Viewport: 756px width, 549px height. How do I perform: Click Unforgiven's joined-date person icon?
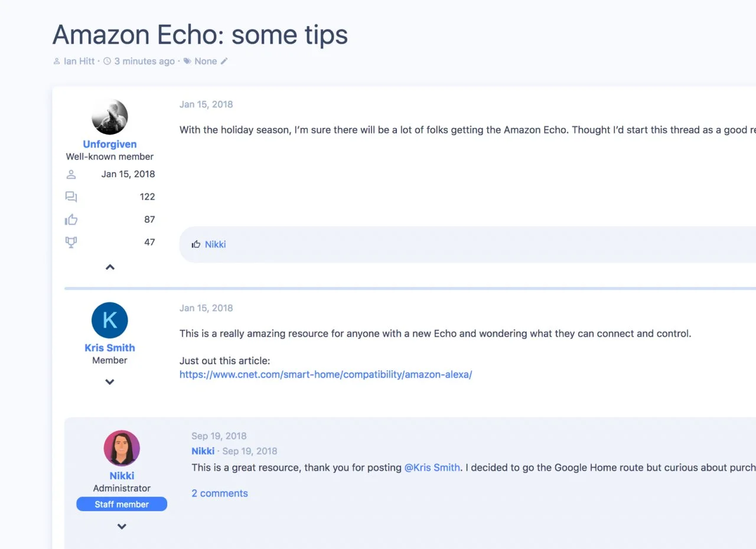(71, 174)
